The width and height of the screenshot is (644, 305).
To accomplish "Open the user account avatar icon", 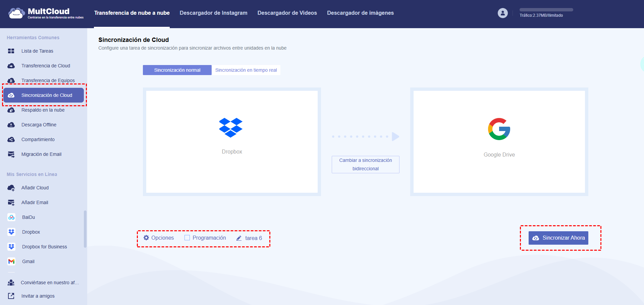I will [502, 13].
